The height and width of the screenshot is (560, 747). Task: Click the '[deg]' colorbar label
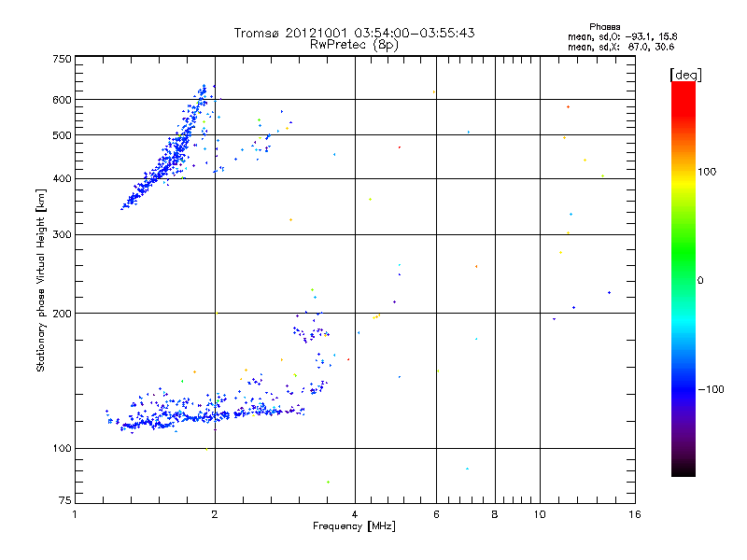coord(685,75)
